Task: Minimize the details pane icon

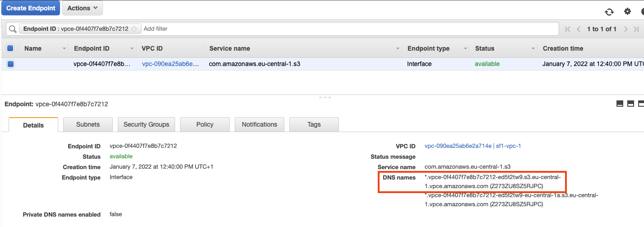Action: (620, 104)
